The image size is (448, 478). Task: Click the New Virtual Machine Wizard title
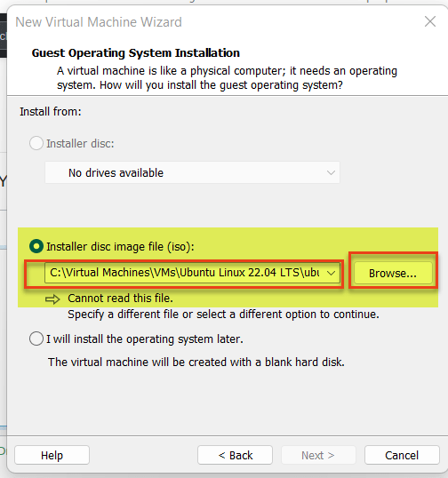point(99,22)
